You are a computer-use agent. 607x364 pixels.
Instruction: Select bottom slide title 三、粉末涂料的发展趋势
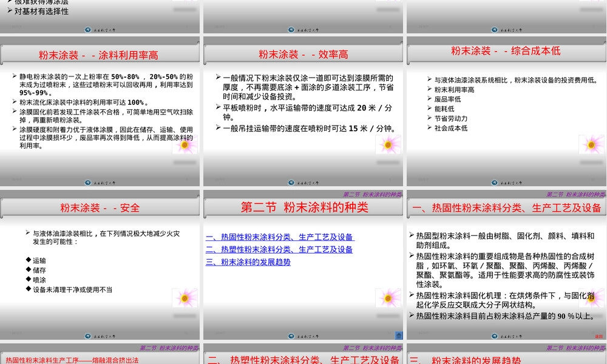pyautogui.click(x=466, y=360)
